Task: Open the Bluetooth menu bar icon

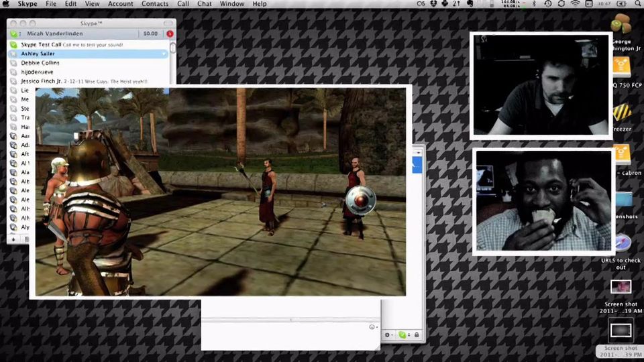Action: 534,4
